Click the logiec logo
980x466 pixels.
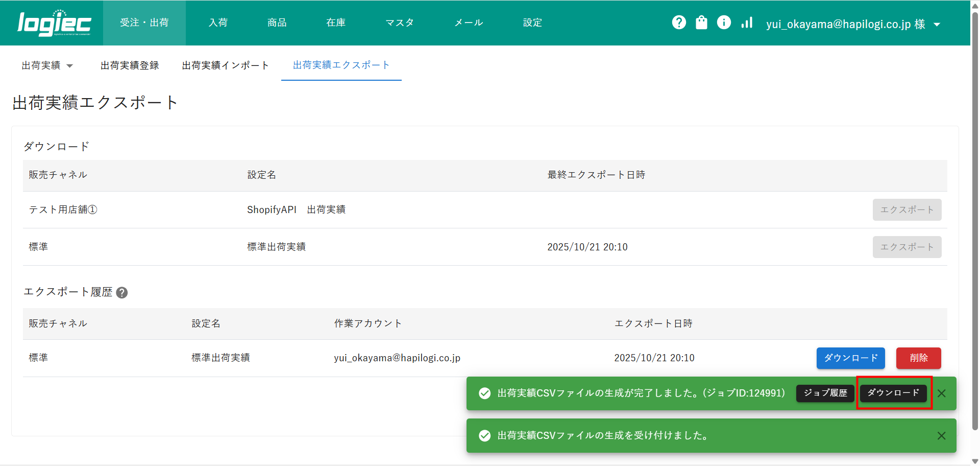pos(54,23)
